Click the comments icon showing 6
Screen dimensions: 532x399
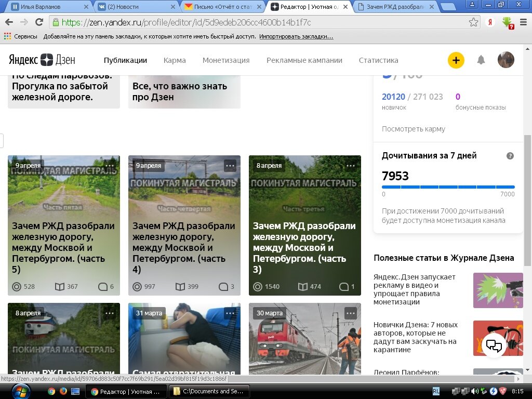pyautogui.click(x=103, y=287)
